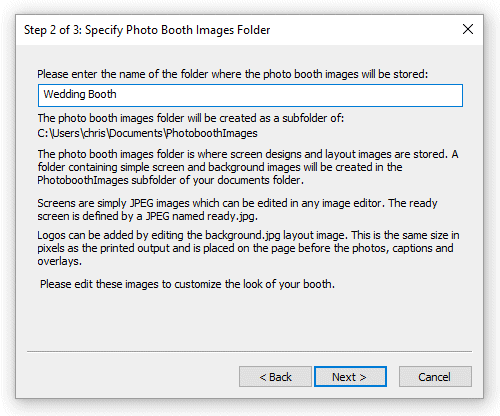
Task: Click the 'Wedding Booth' text in the folder name field
Action: (x=80, y=94)
